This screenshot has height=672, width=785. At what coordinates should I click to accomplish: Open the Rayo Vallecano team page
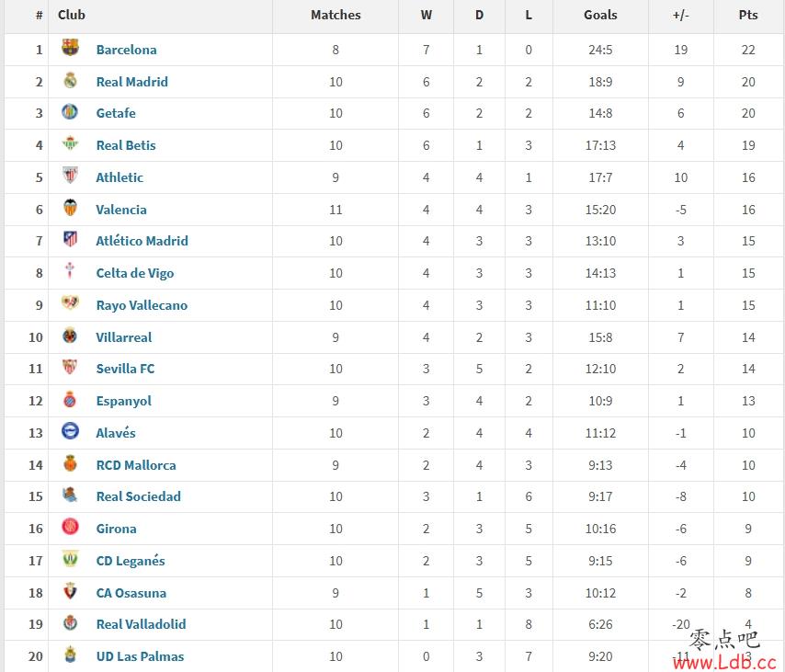point(142,305)
